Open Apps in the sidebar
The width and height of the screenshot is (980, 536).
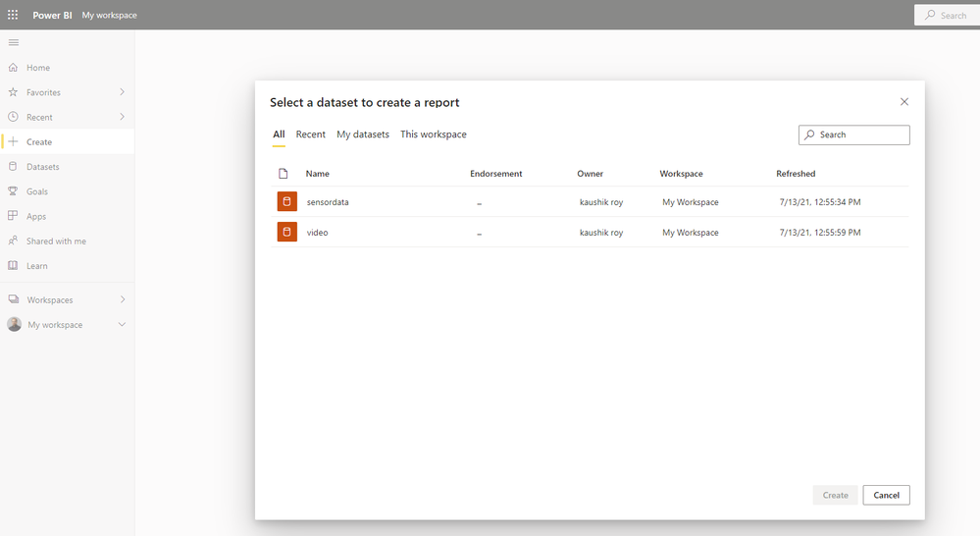coord(36,216)
